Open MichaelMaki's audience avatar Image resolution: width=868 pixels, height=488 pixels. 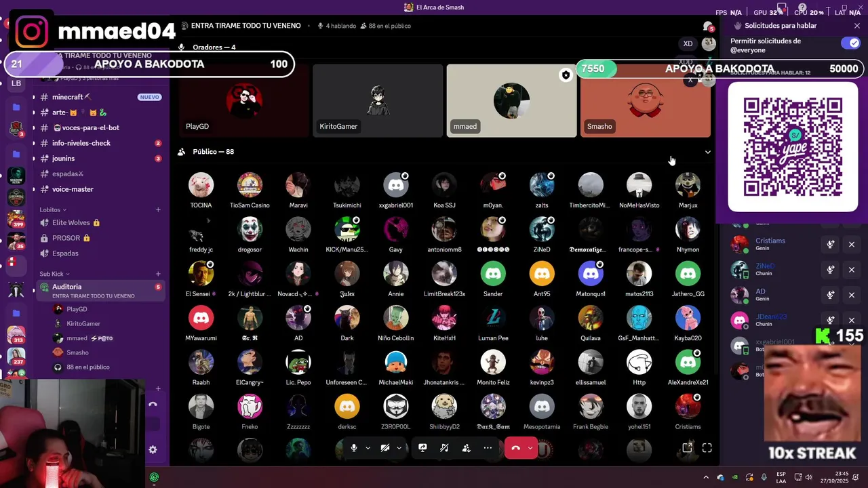[396, 363]
